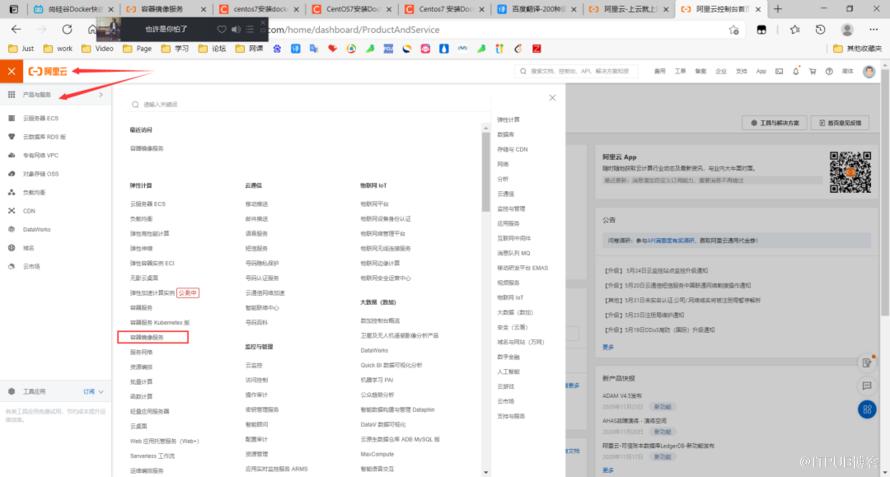The image size is (890, 477).
Task: Click the grid icon beside 产品与服务
Action: (x=11, y=95)
